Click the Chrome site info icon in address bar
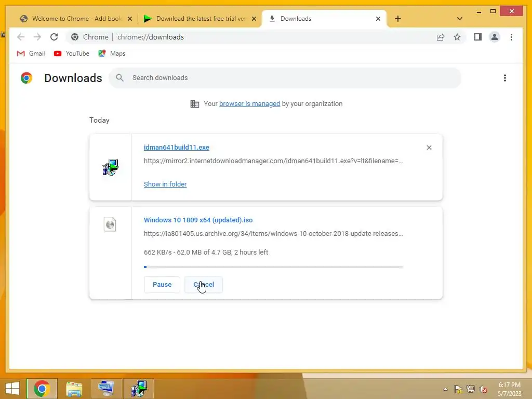This screenshot has width=532, height=399. [x=75, y=37]
